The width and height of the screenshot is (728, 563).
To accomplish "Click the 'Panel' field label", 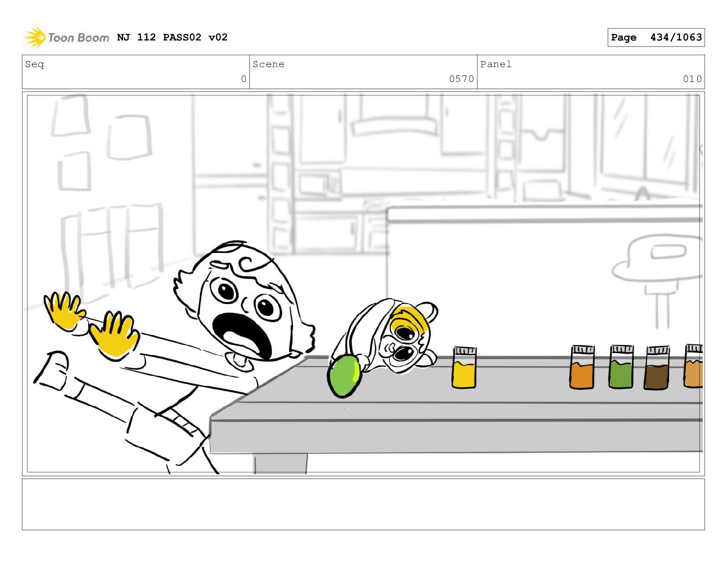I will click(496, 64).
